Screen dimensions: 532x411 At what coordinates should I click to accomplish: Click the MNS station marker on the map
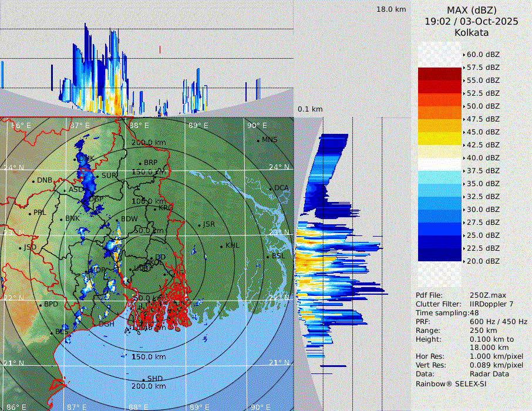pos(258,140)
